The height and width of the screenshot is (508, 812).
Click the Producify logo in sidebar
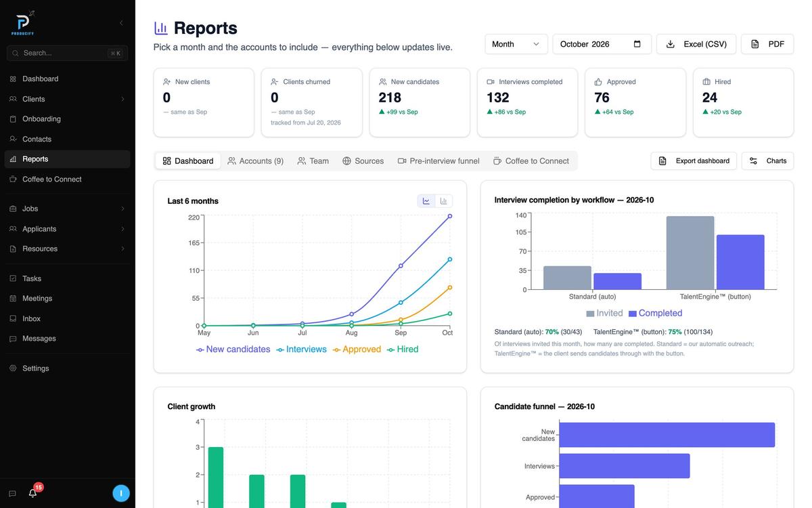[22, 23]
